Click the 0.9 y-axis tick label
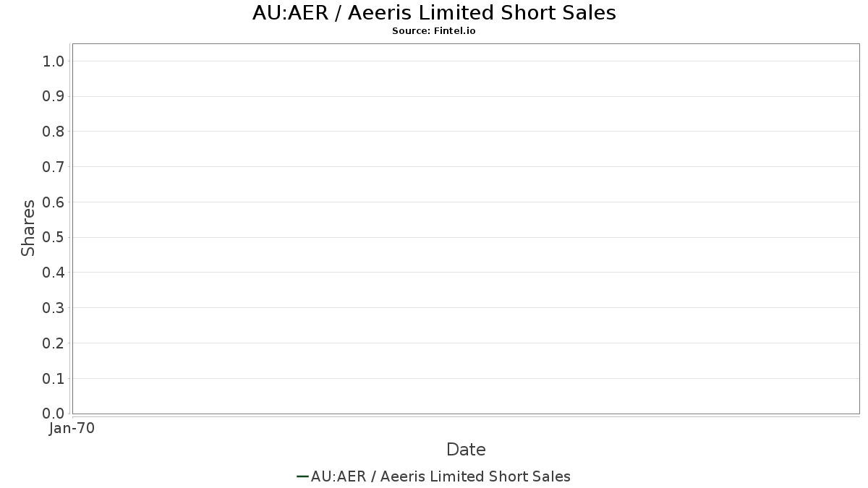Image resolution: width=868 pixels, height=488 pixels. (54, 97)
